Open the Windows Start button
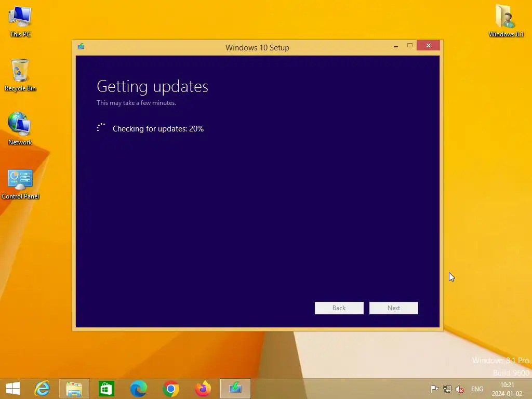This screenshot has height=399, width=532. (13, 389)
